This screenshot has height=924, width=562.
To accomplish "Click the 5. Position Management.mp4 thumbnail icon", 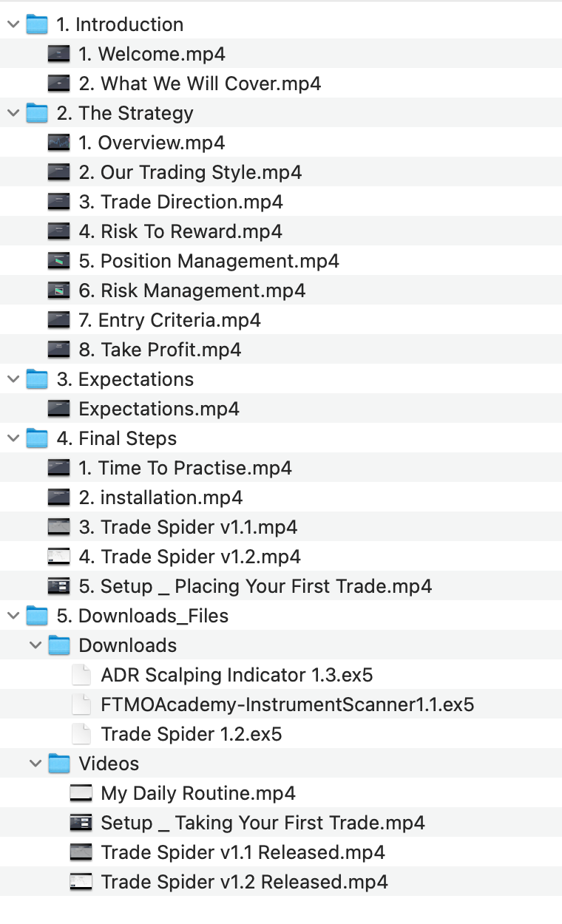I will point(59,261).
